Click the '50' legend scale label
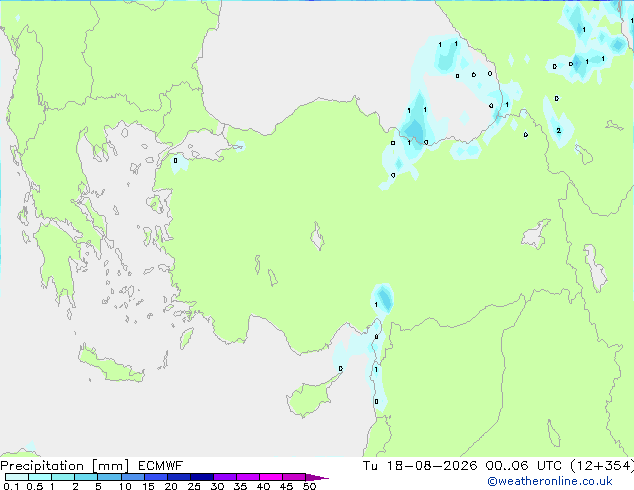This screenshot has width=634, height=490. pos(309,486)
